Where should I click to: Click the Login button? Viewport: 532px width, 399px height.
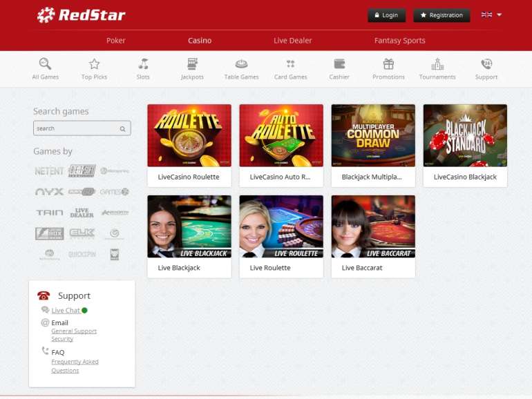[x=386, y=15]
